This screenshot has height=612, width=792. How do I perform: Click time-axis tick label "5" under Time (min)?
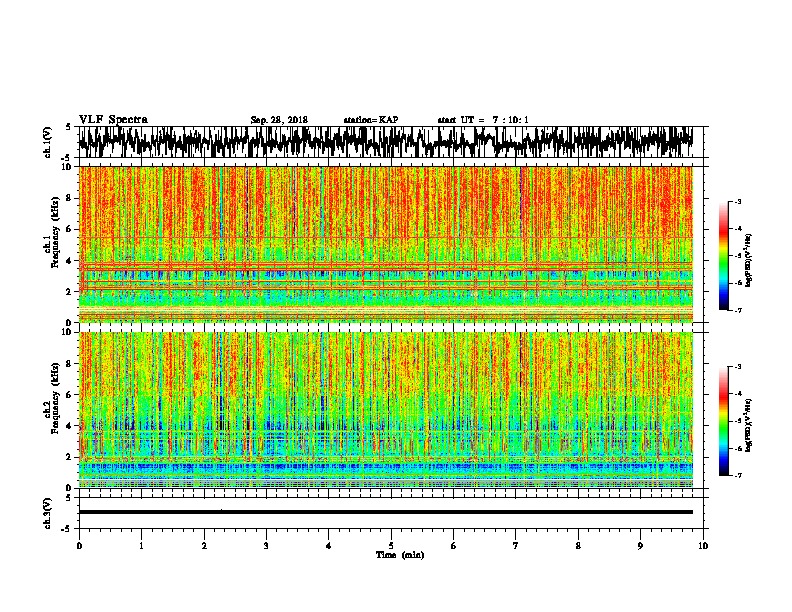click(391, 546)
